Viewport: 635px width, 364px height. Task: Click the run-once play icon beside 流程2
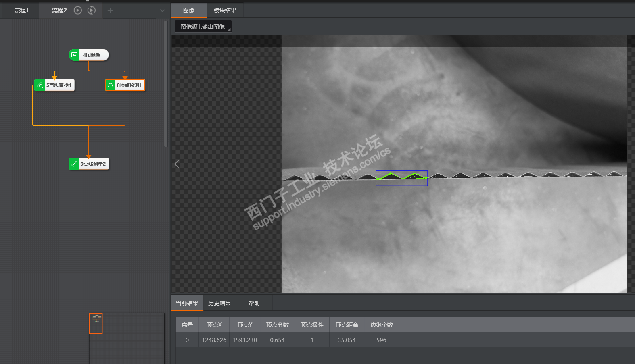click(78, 10)
